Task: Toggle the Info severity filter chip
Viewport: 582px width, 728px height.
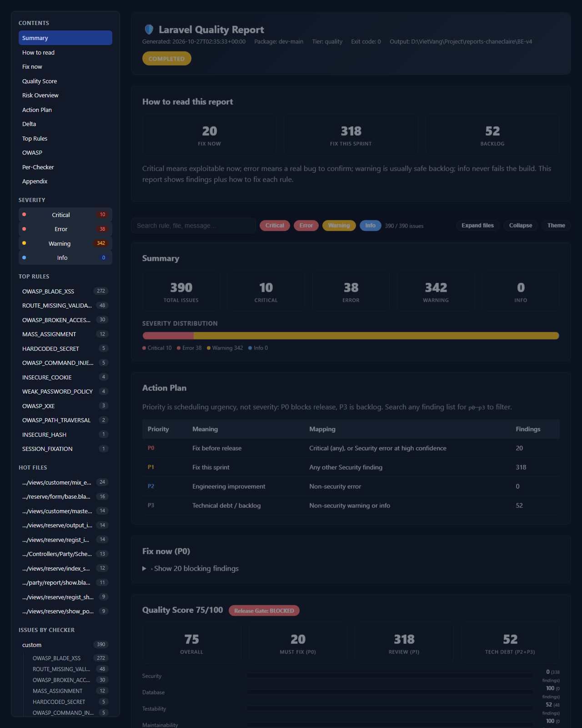Action: [371, 226]
